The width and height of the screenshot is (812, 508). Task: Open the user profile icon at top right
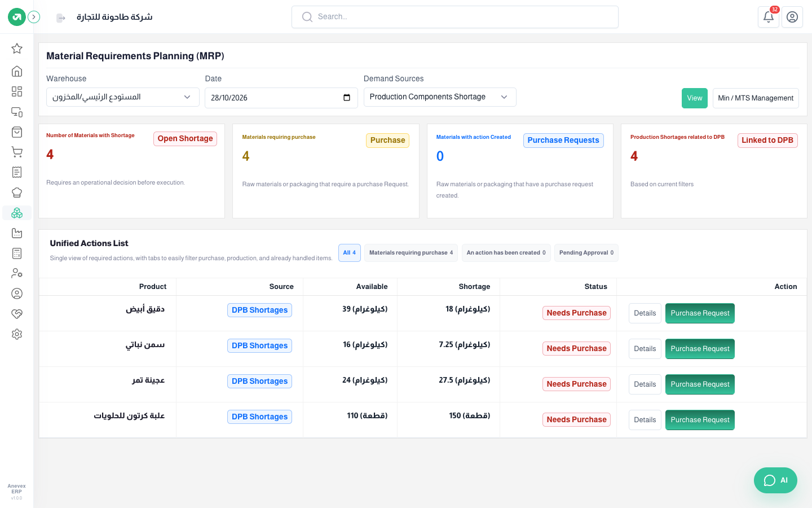792,17
